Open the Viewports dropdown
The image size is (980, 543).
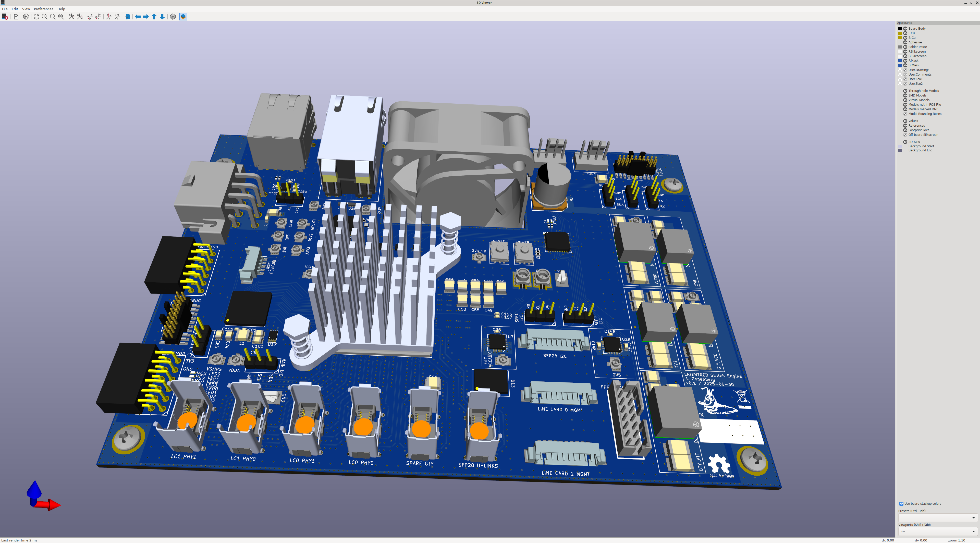click(x=937, y=531)
